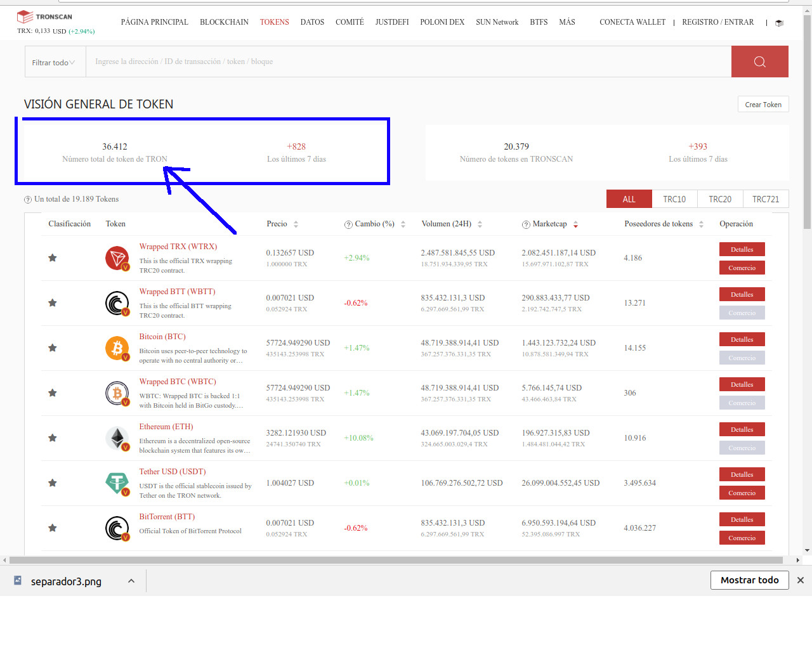Click the BitTorrent token logo
The width and height of the screenshot is (812, 648).
click(117, 528)
